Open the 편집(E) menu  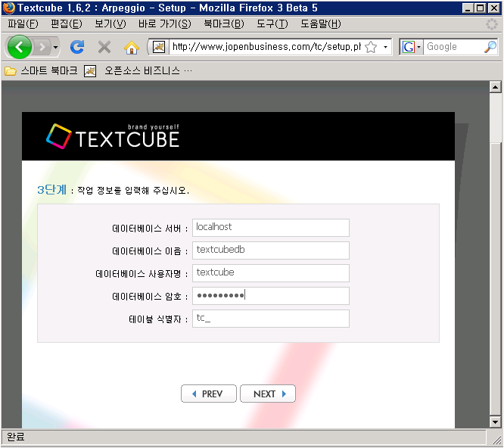pos(66,23)
